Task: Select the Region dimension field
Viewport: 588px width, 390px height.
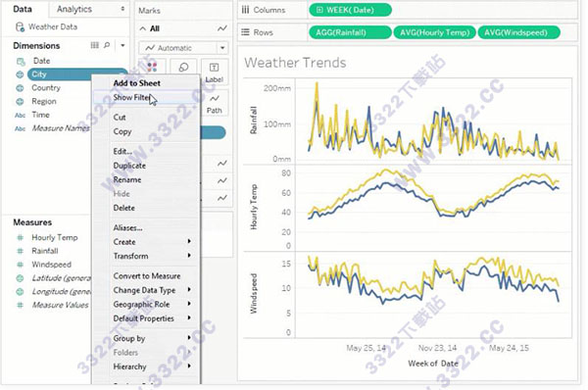Action: point(44,101)
